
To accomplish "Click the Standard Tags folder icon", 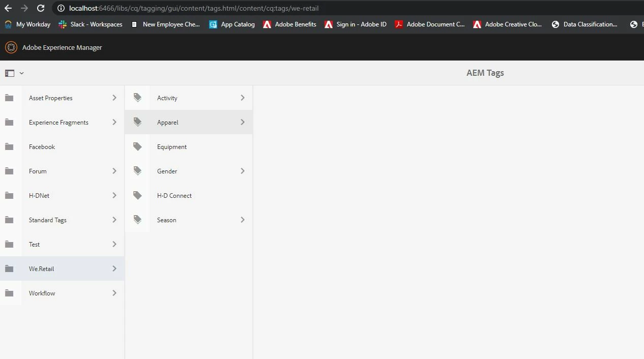I will click(x=9, y=220).
